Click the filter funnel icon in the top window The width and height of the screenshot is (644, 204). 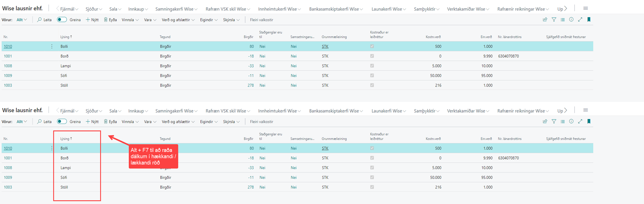point(554,20)
